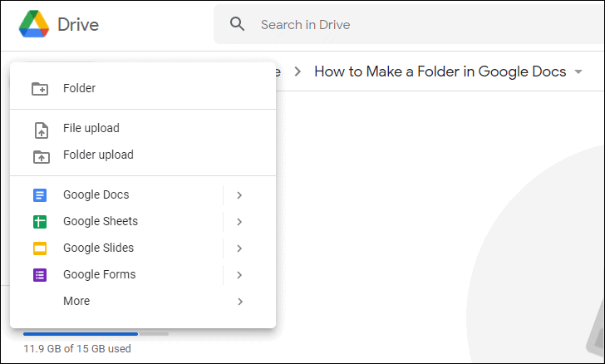This screenshot has width=605, height=364.
Task: Expand the Google Slides submenu arrow
Action: [x=239, y=248]
